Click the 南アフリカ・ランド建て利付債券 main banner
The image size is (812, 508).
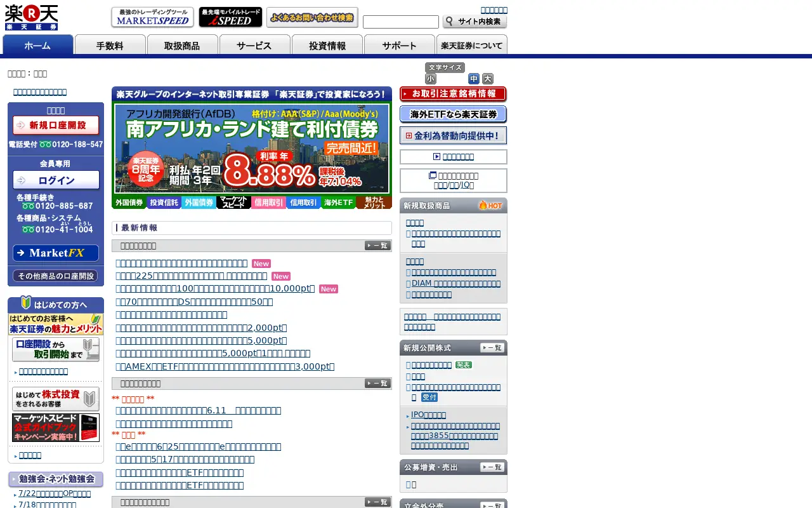tap(252, 149)
